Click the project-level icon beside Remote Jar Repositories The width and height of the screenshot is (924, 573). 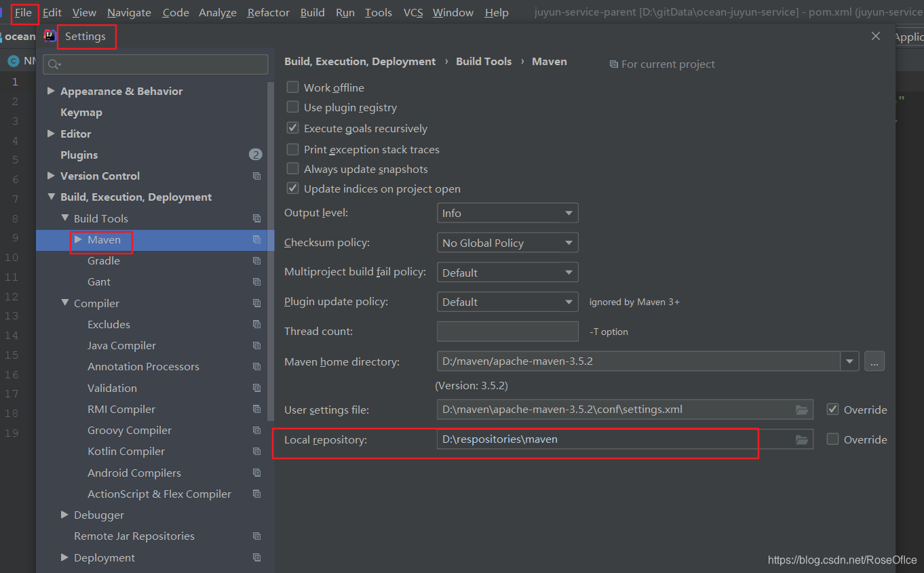(x=256, y=536)
